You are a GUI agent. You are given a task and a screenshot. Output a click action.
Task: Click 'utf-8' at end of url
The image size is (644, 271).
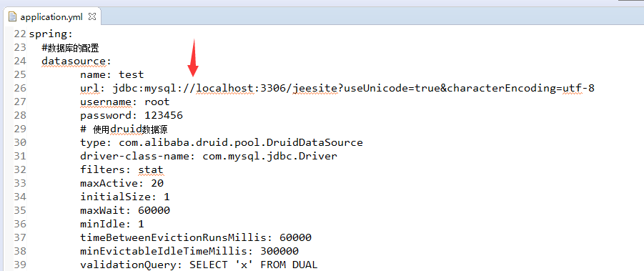pyautogui.click(x=578, y=88)
